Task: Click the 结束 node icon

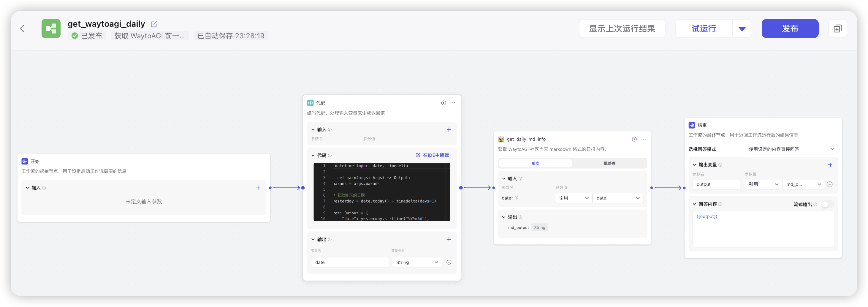Action: pos(692,125)
